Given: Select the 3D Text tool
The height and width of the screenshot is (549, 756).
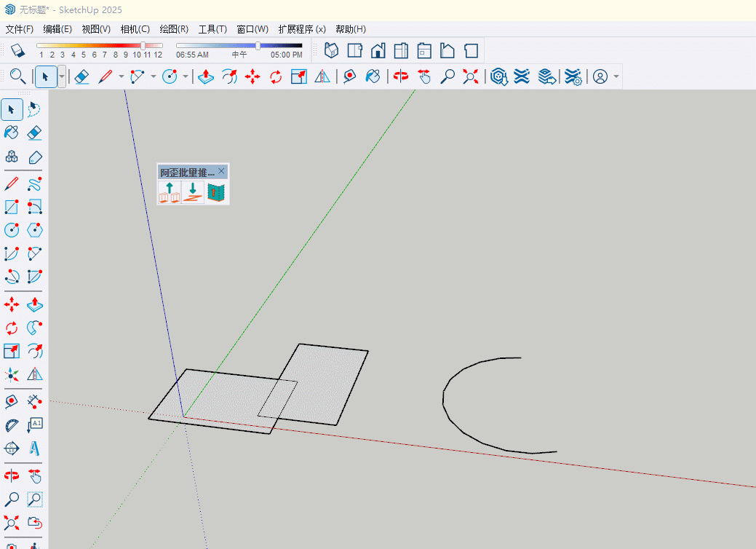Looking at the screenshot, I should pos(34,449).
